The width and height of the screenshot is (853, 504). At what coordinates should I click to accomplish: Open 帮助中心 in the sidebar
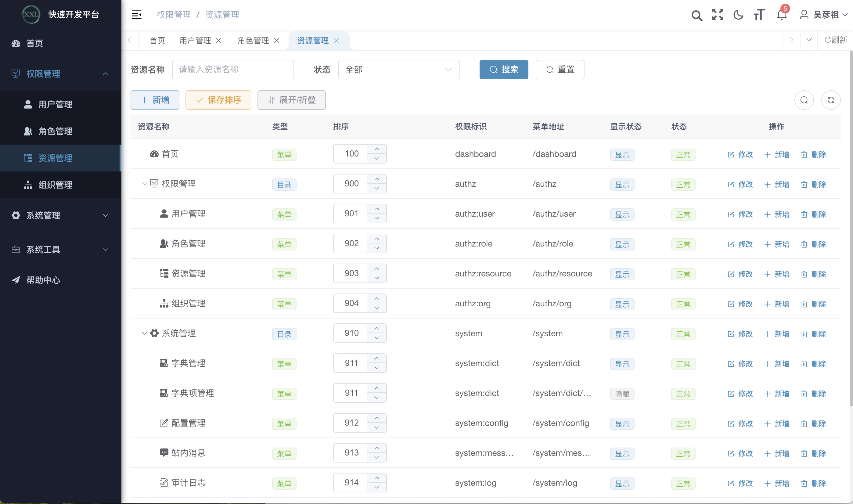coord(60,280)
